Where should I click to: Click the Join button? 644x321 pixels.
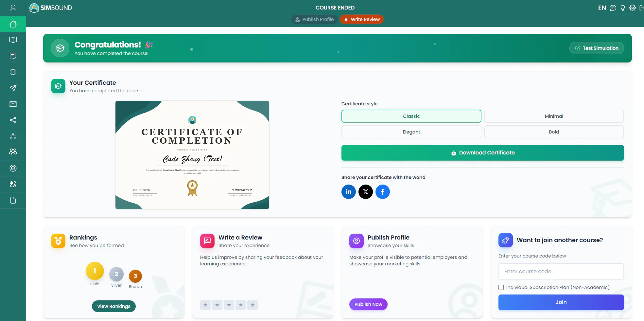coord(561,302)
